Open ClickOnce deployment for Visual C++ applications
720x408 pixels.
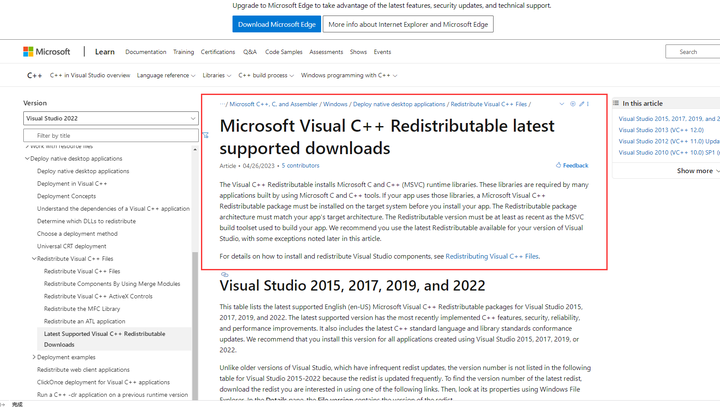coord(103,382)
